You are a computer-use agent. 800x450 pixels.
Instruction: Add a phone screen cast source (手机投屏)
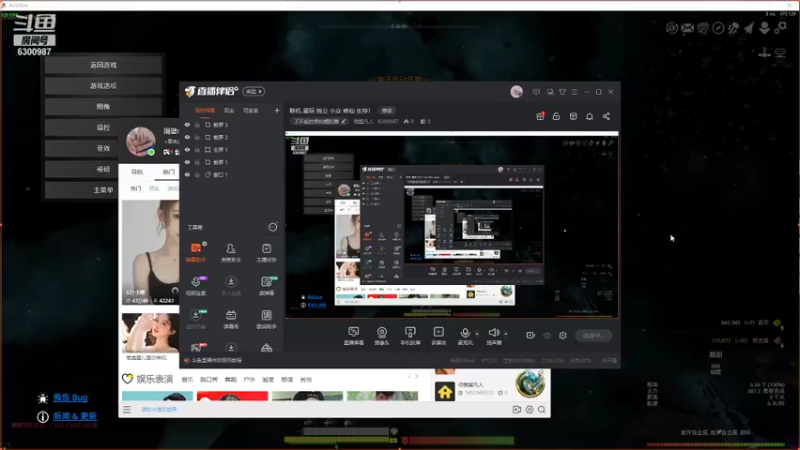tap(410, 336)
